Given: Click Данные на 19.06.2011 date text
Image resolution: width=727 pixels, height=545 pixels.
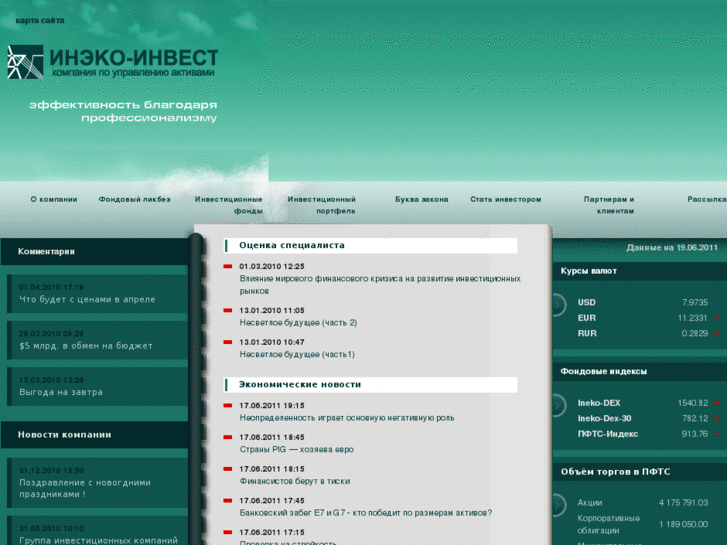Looking at the screenshot, I should pyautogui.click(x=672, y=248).
